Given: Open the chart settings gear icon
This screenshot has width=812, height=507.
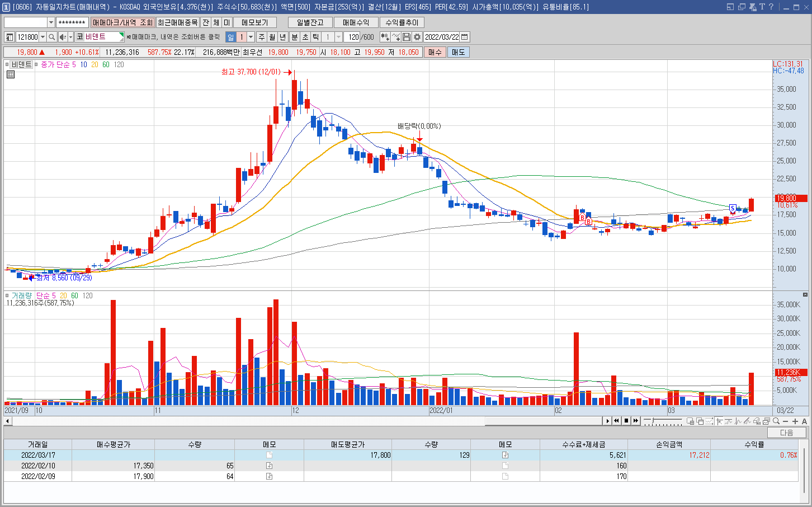Looking at the screenshot, I should pos(417,37).
